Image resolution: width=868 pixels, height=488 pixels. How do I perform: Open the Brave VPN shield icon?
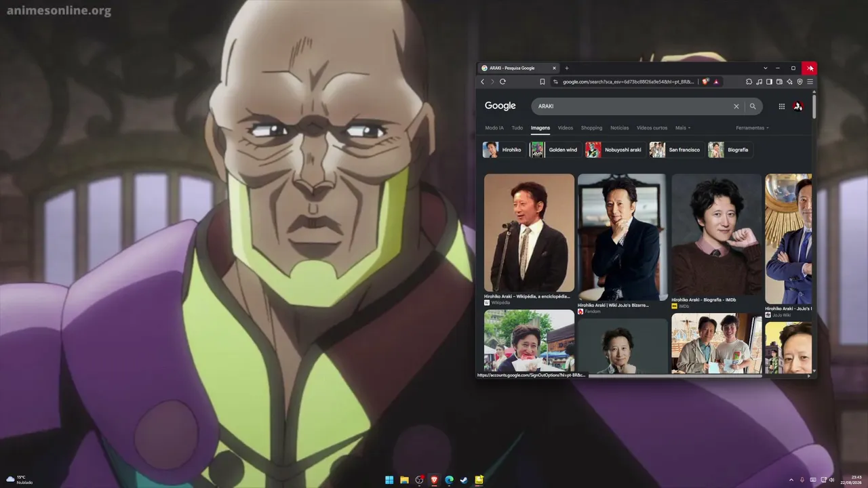pos(800,81)
